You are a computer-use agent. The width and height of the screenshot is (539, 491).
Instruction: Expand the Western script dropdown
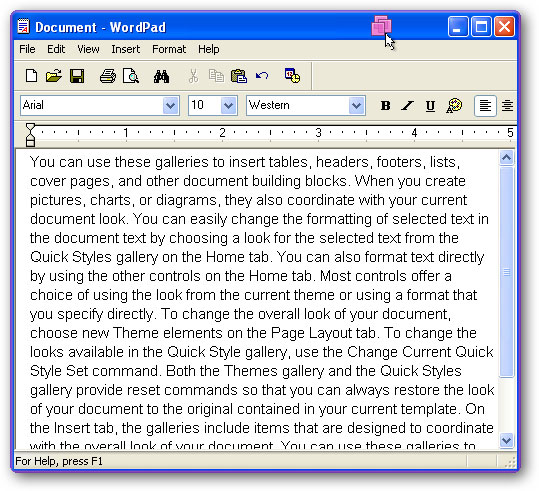click(356, 106)
